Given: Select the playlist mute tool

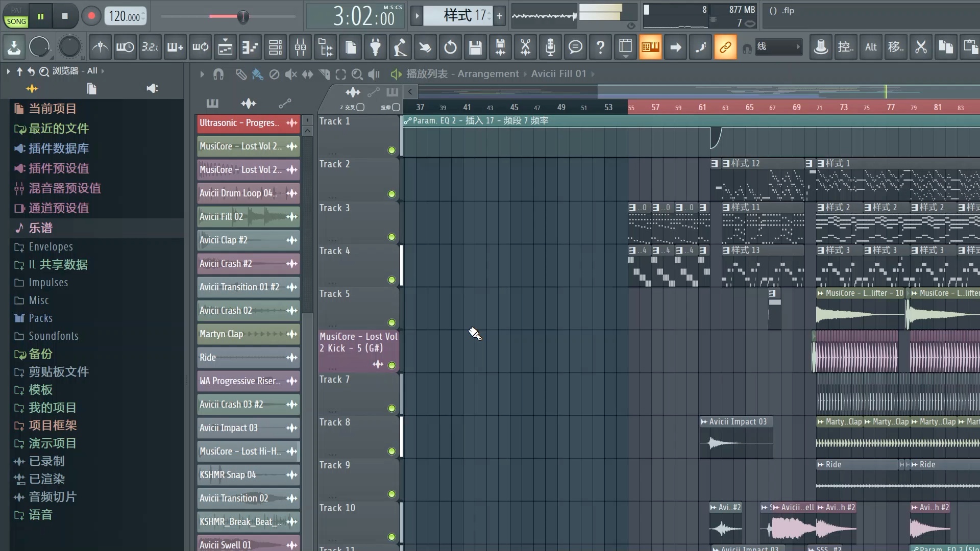Looking at the screenshot, I should coord(290,74).
